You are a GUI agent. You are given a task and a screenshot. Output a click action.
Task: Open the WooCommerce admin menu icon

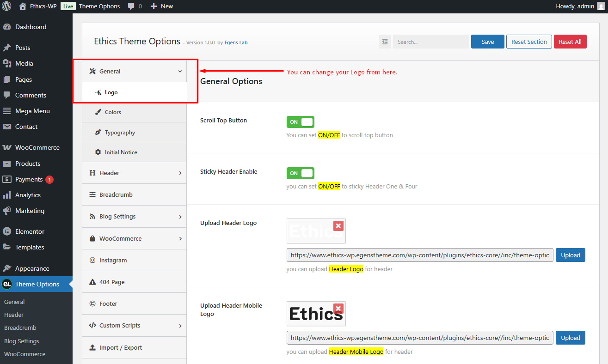point(7,148)
